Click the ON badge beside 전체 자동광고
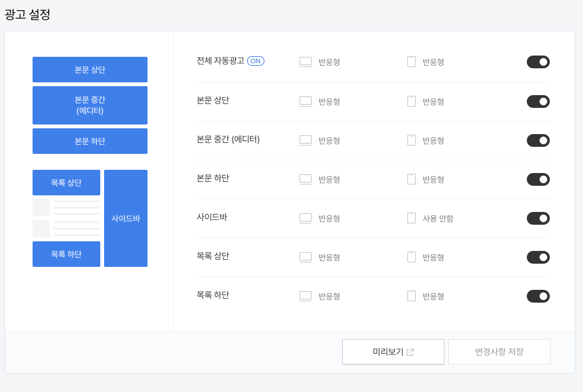The height and width of the screenshot is (392, 583). [255, 61]
